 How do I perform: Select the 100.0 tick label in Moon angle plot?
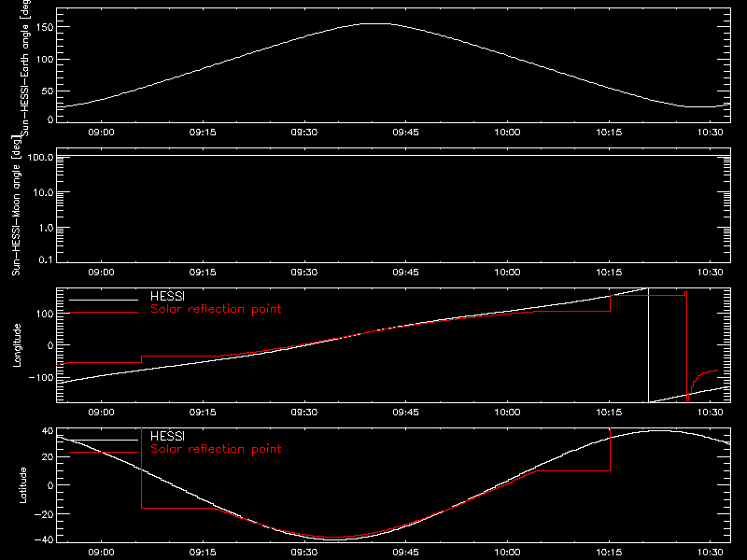(40, 157)
